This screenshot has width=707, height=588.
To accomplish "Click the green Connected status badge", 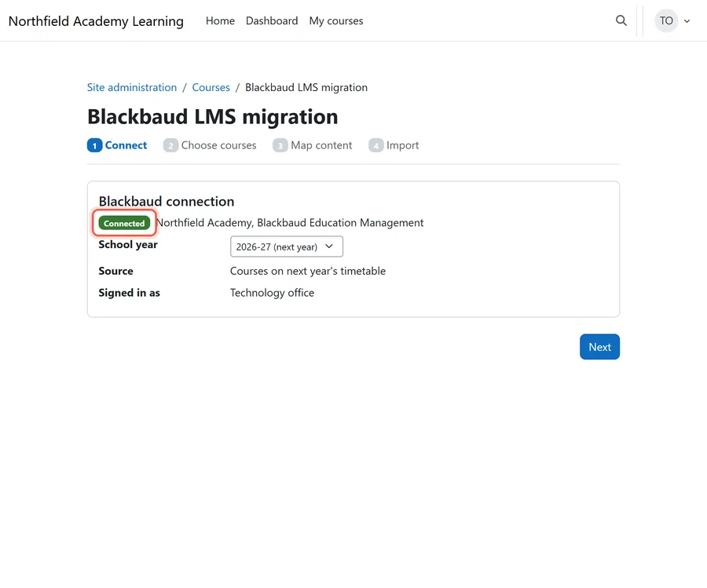I will 124,223.
